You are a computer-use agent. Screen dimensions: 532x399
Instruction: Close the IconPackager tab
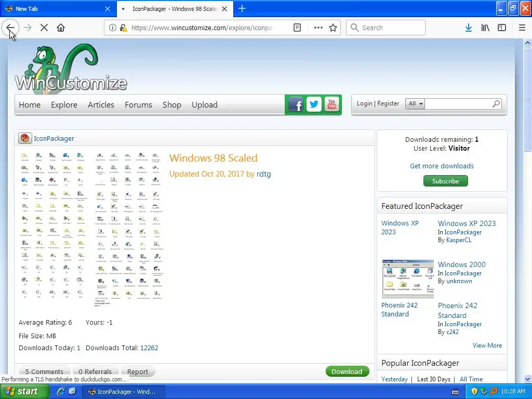click(224, 9)
